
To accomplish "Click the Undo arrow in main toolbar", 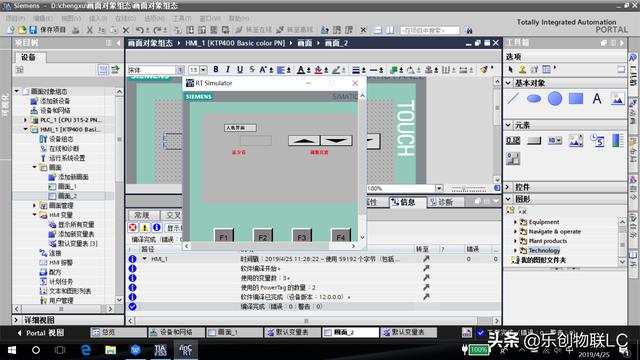I will tap(139, 30).
